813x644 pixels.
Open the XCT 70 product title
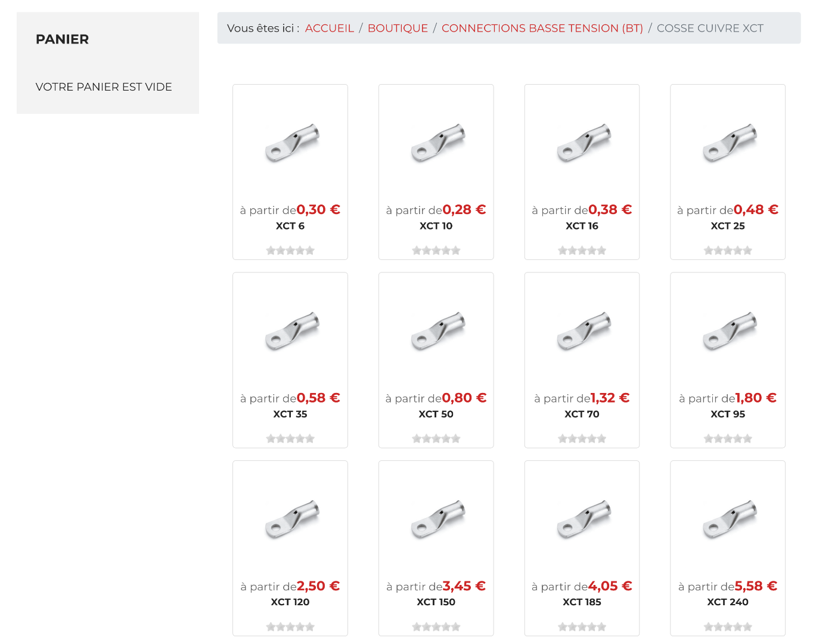[582, 414]
